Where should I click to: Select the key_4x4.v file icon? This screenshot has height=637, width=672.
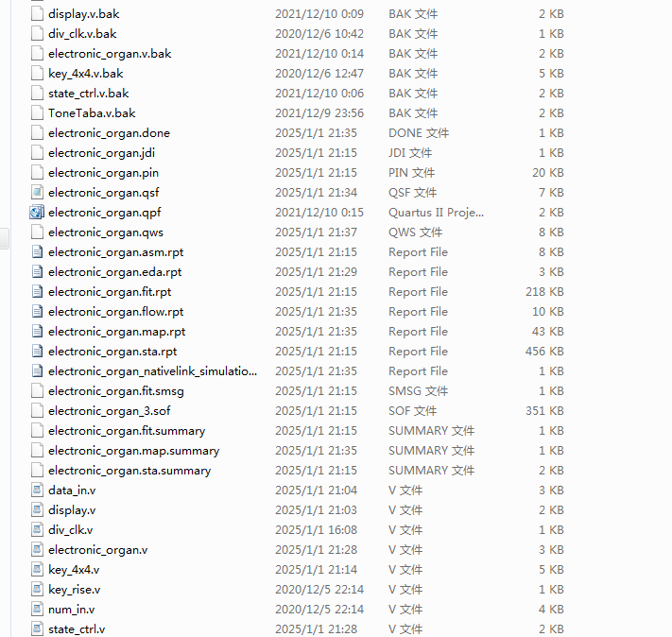pyautogui.click(x=37, y=570)
